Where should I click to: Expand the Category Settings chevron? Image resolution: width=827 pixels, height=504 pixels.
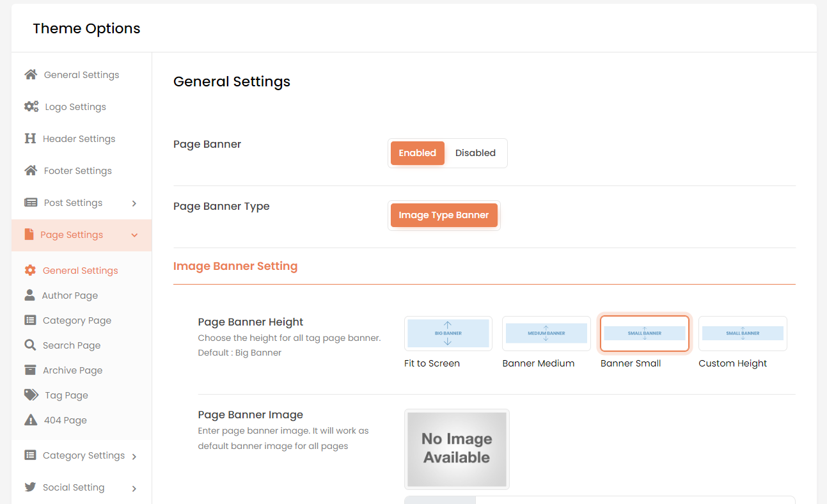click(x=134, y=457)
